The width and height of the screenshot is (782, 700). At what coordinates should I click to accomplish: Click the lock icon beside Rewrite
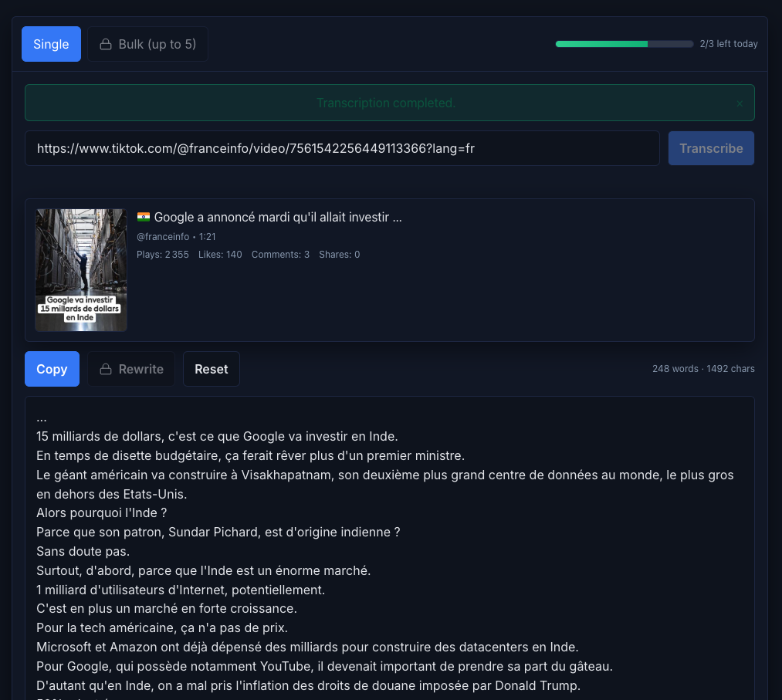click(105, 369)
